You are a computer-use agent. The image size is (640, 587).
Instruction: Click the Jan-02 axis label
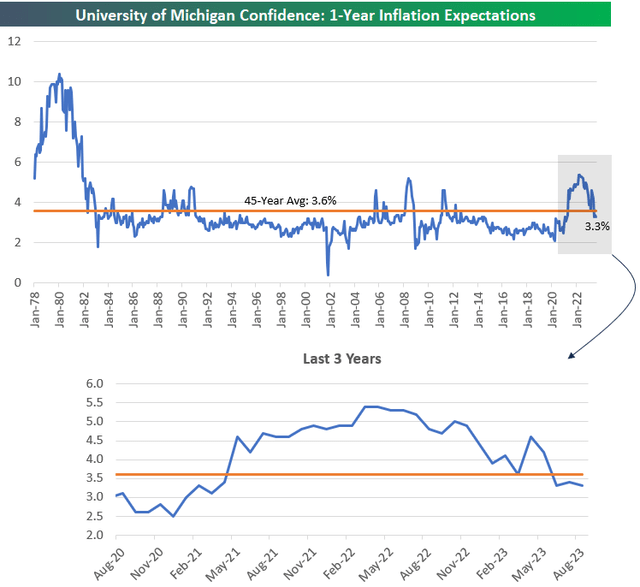(330, 309)
